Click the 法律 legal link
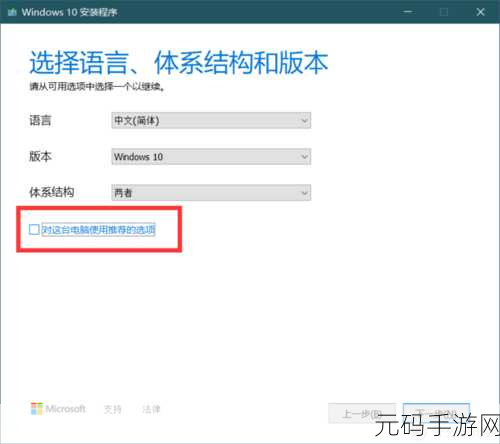This screenshot has height=444, width=500. click(x=151, y=409)
